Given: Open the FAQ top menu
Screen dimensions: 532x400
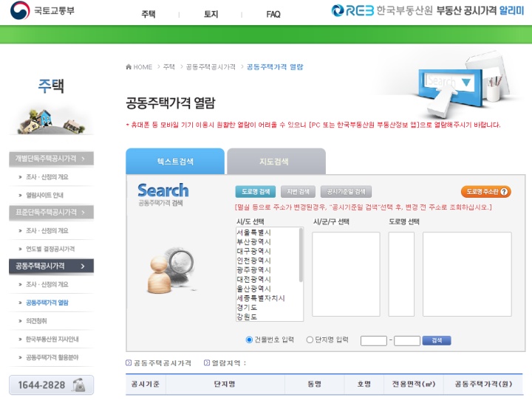Looking at the screenshot, I should (x=273, y=14).
